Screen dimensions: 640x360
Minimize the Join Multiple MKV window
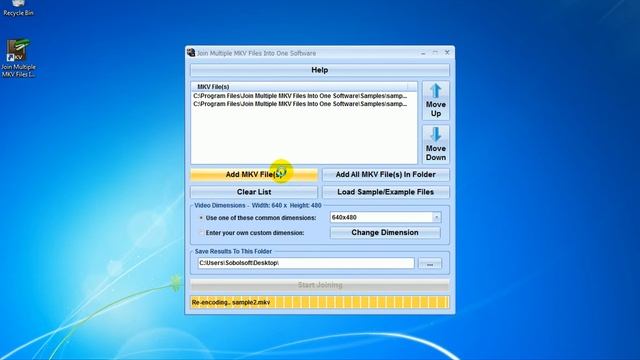423,53
